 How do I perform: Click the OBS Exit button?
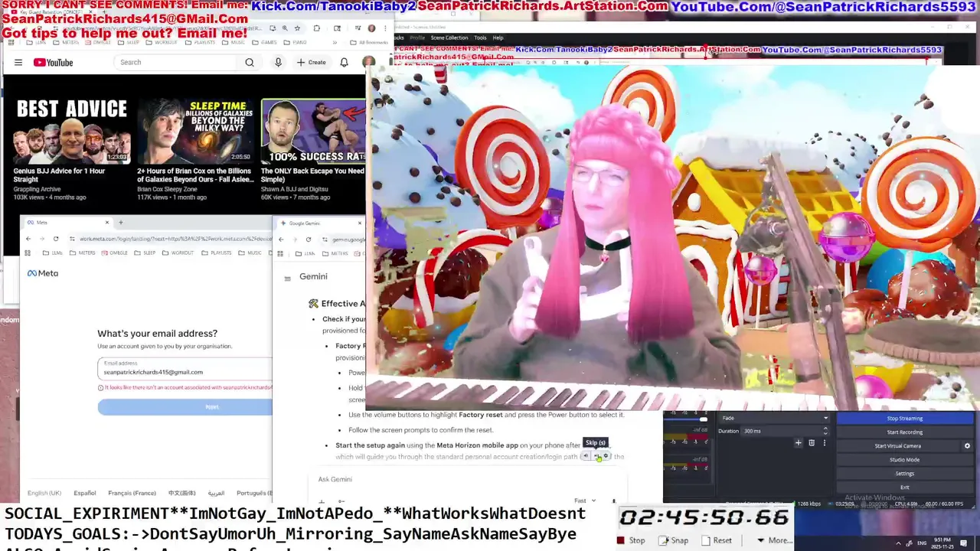coord(905,487)
